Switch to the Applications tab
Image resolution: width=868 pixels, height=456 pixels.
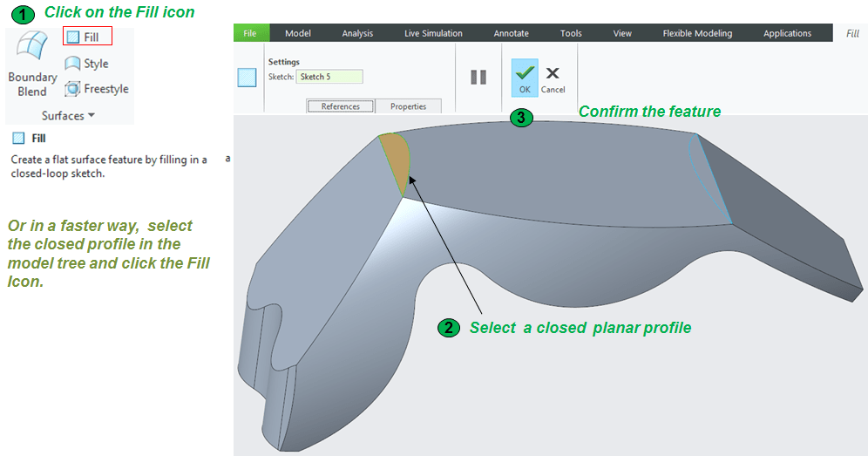pos(787,33)
